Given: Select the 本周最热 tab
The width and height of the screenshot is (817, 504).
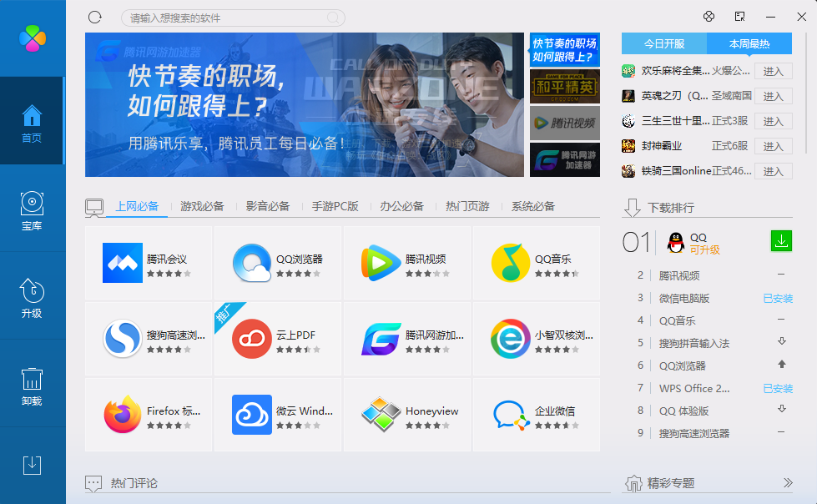Looking at the screenshot, I should click(x=749, y=43).
